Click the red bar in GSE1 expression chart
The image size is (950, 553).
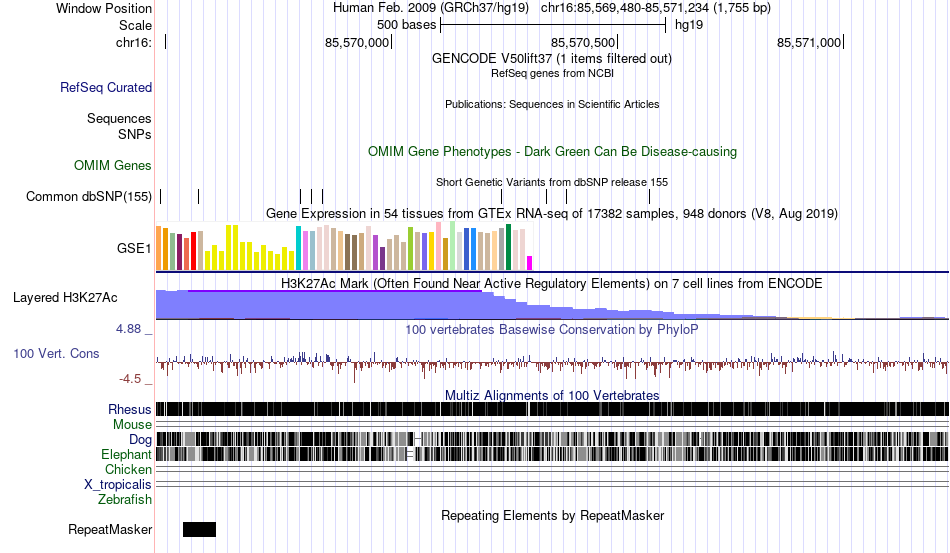(x=193, y=251)
